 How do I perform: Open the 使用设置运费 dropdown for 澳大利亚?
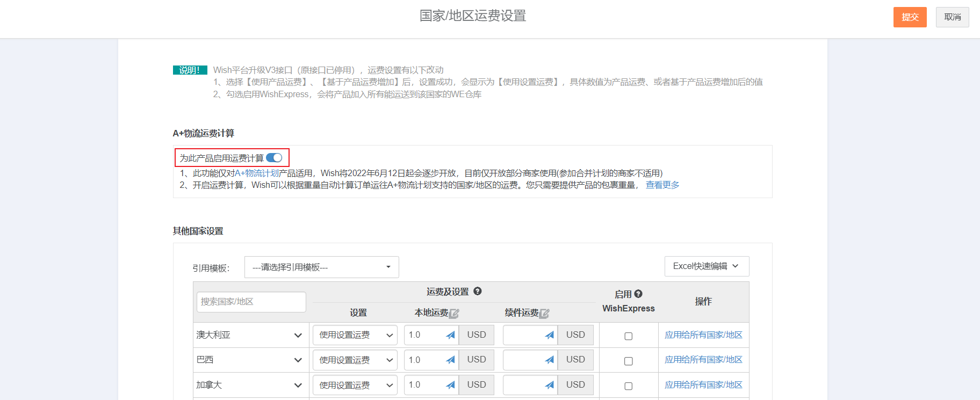pyautogui.click(x=355, y=335)
